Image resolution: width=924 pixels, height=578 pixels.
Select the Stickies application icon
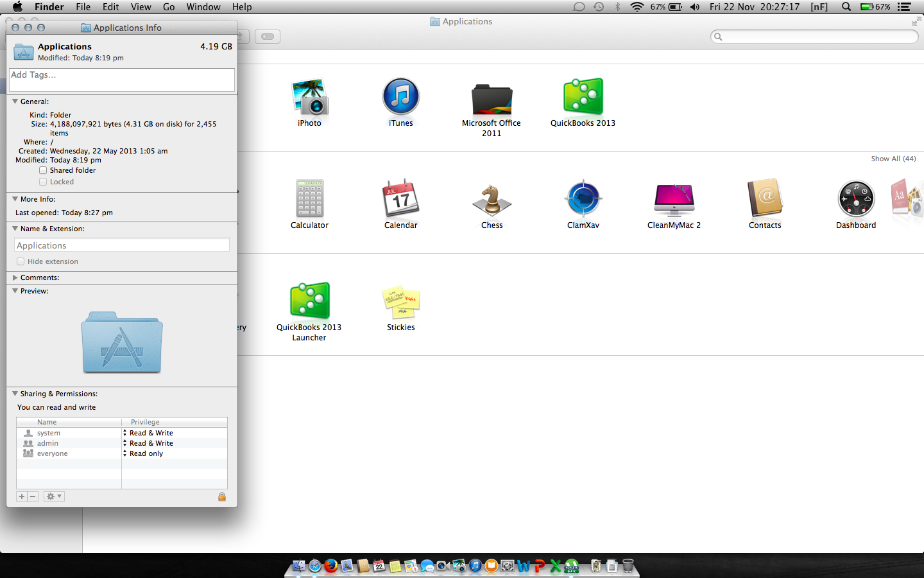[x=401, y=302]
